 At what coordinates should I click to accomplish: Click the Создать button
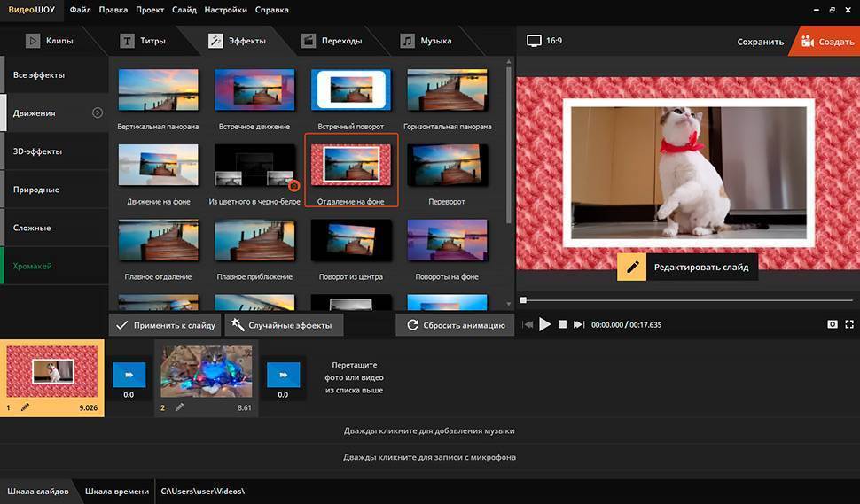click(x=828, y=42)
